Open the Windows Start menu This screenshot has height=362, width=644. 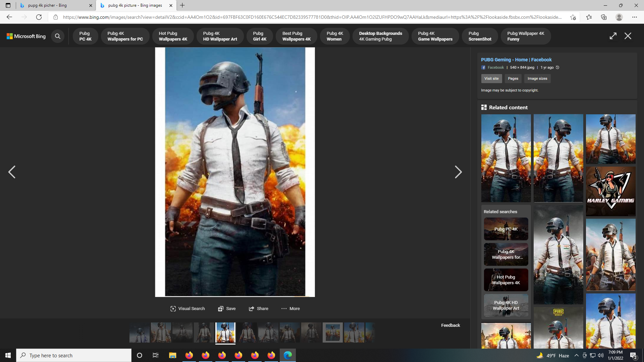pyautogui.click(x=8, y=355)
